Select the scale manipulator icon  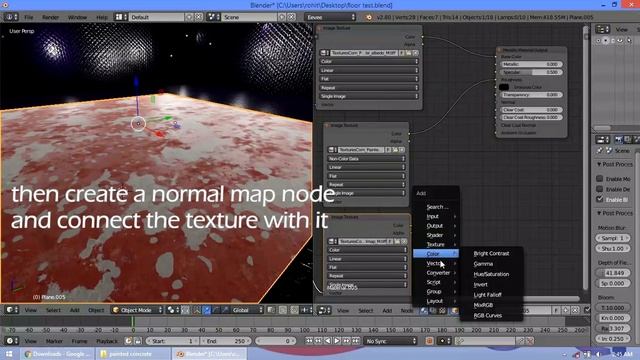pyautogui.click(x=225, y=310)
